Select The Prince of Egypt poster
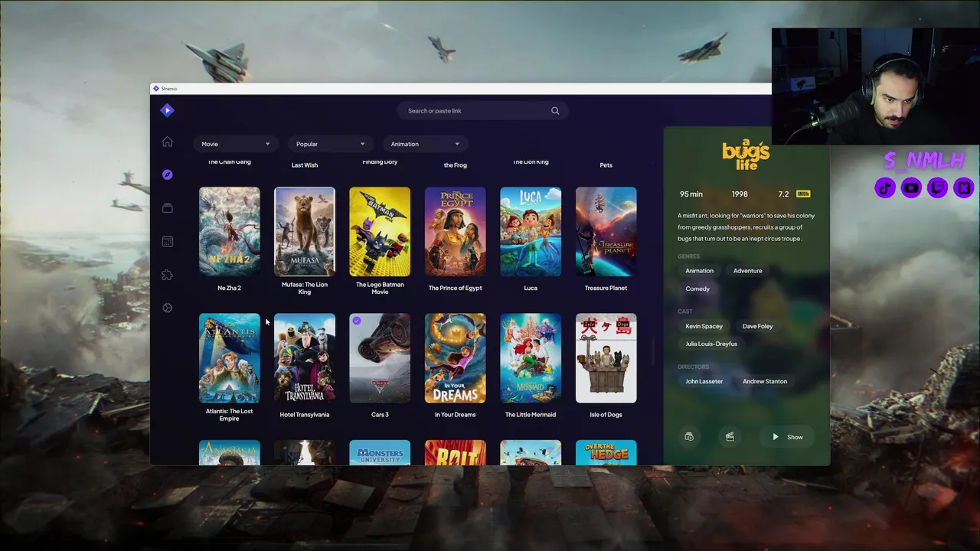Viewport: 980px width, 551px height. [455, 231]
